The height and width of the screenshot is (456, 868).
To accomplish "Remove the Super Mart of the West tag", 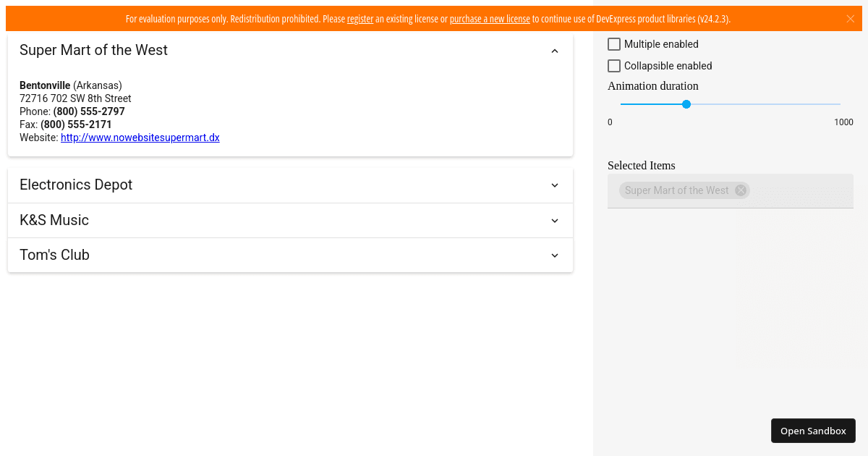I will tap(740, 190).
